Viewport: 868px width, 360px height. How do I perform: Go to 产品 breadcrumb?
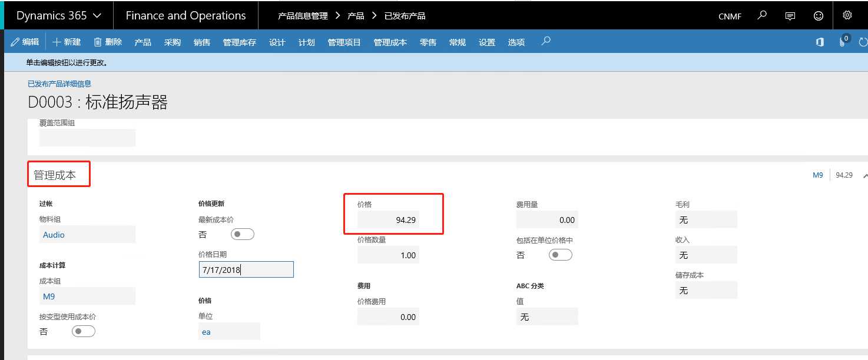point(356,16)
